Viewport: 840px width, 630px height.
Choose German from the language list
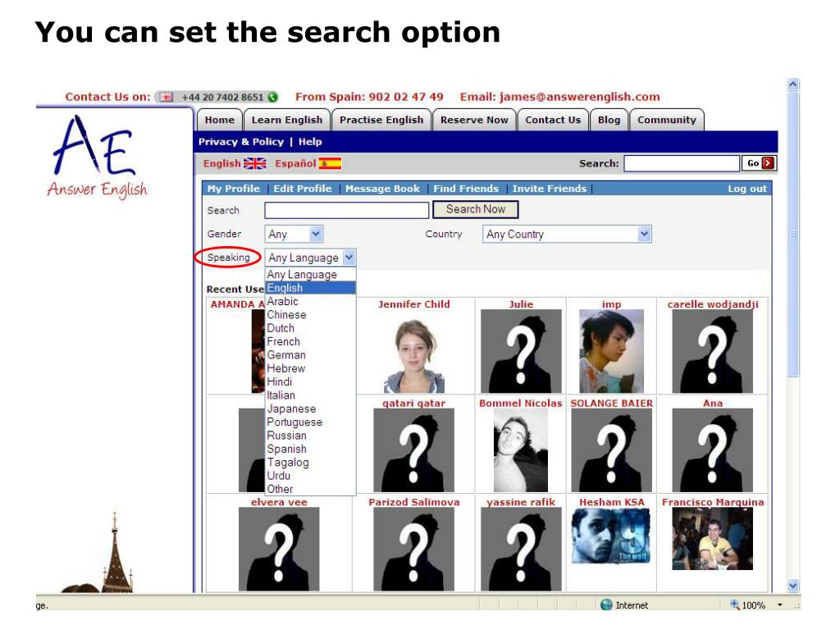pos(311,354)
